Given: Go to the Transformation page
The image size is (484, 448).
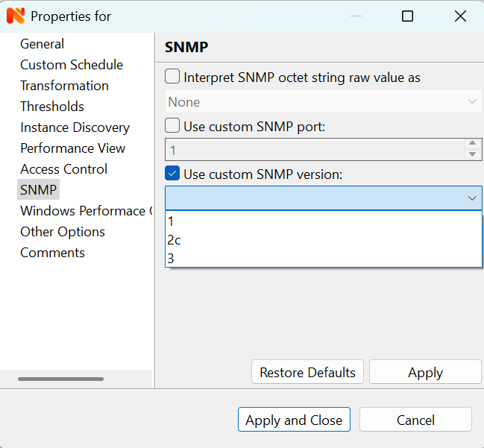Looking at the screenshot, I should click(65, 86).
